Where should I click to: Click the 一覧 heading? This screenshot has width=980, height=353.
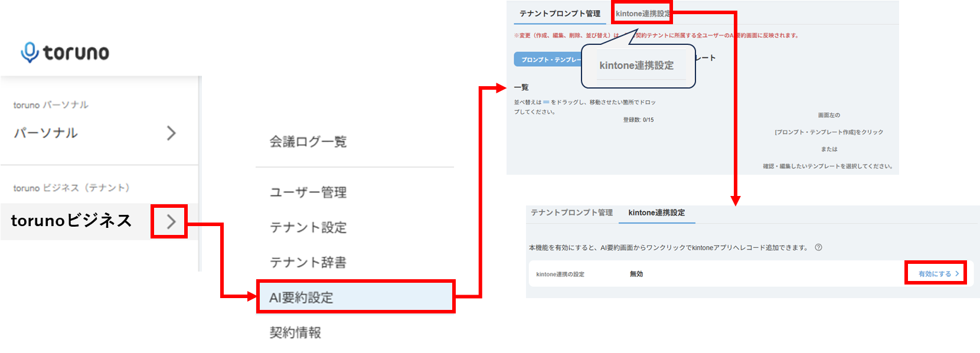(521, 87)
